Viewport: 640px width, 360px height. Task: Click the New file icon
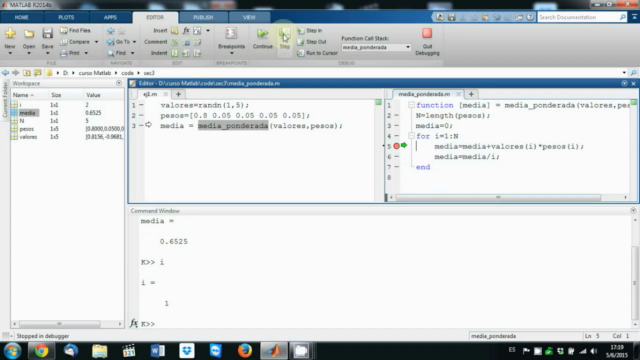10,33
